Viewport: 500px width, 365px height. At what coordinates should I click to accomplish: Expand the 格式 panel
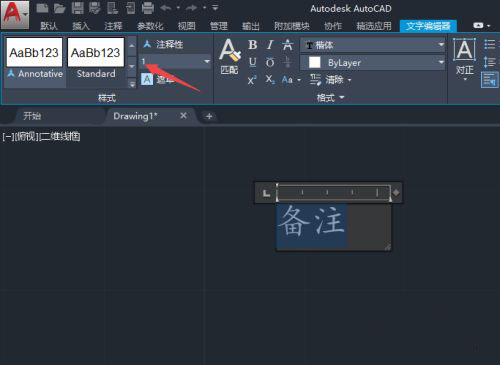[x=330, y=98]
